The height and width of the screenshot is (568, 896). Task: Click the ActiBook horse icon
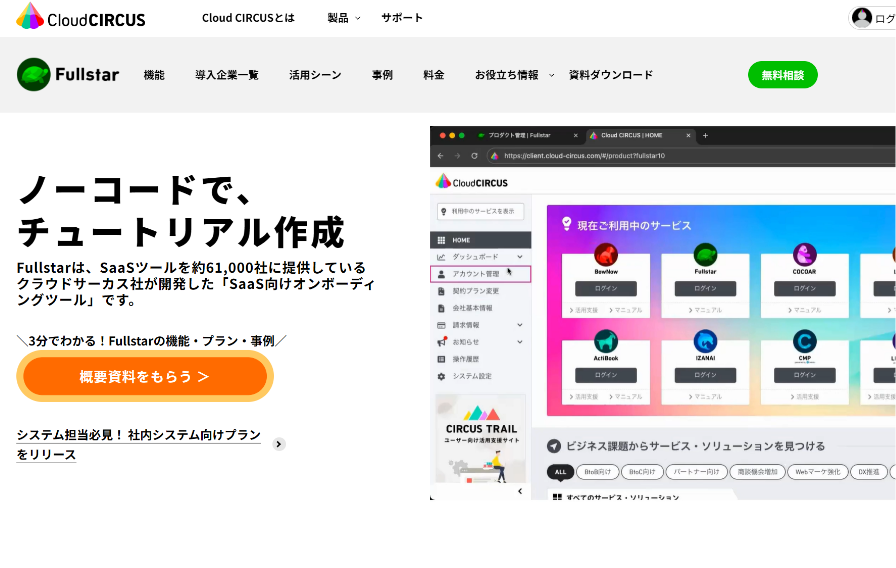point(605,341)
